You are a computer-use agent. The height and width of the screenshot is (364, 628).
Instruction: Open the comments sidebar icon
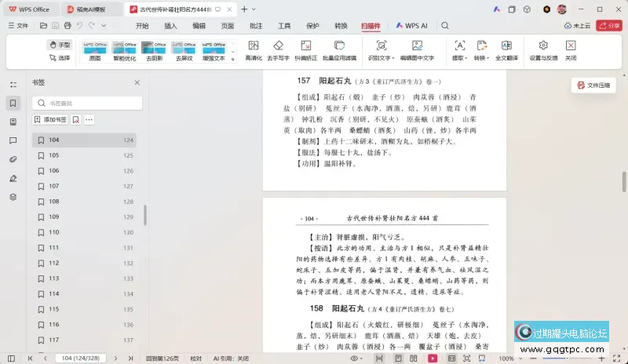click(x=13, y=140)
